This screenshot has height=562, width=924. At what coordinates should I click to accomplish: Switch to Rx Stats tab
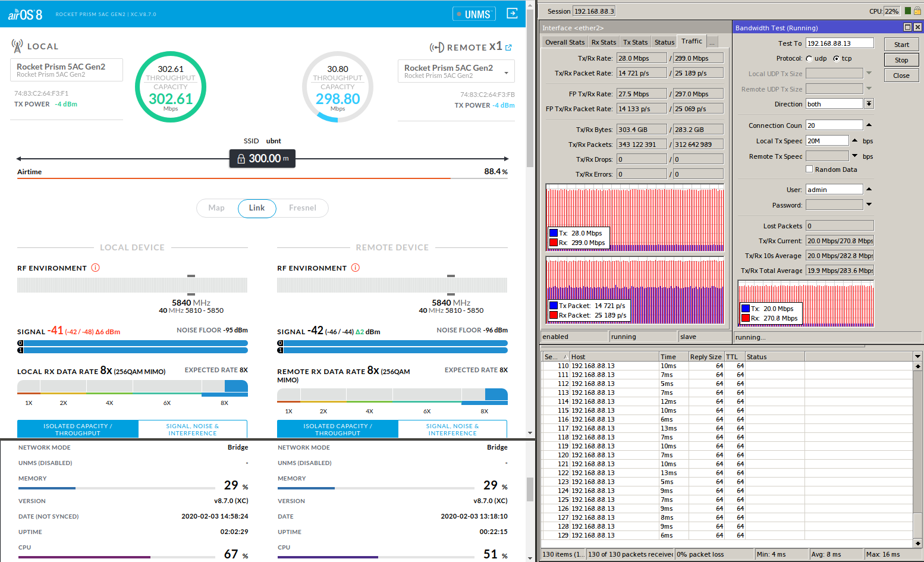(x=604, y=42)
